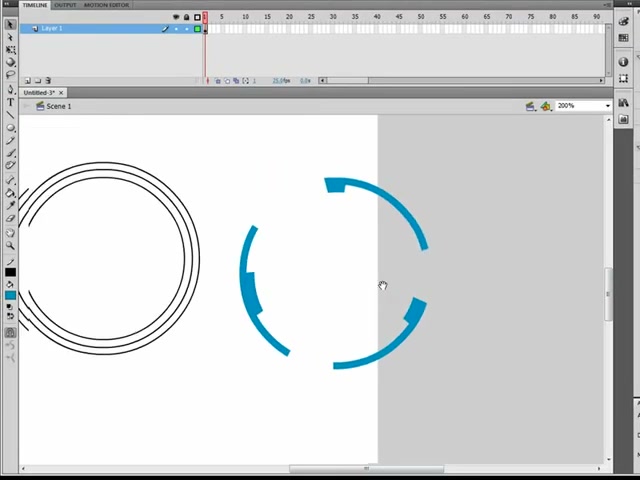Viewport: 640px width, 480px height.
Task: Click the Center Frame button
Action: click(208, 81)
